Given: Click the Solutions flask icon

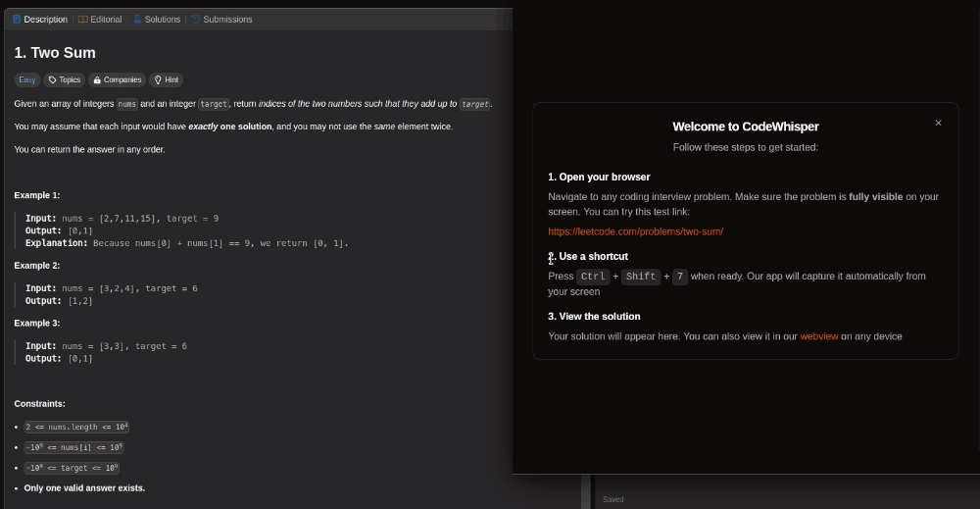Looking at the screenshot, I should tap(137, 20).
